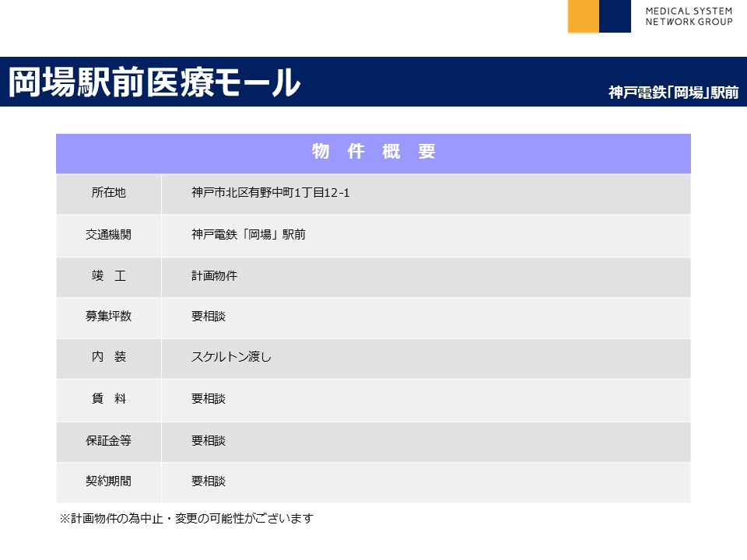
Task: Click the '要相談' value beside 賃料
Action: (x=209, y=398)
